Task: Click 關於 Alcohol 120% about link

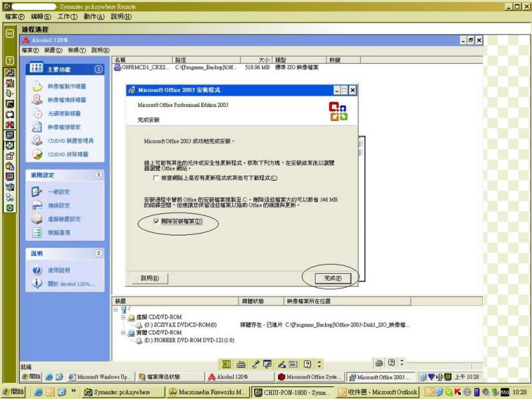Action: tap(70, 284)
